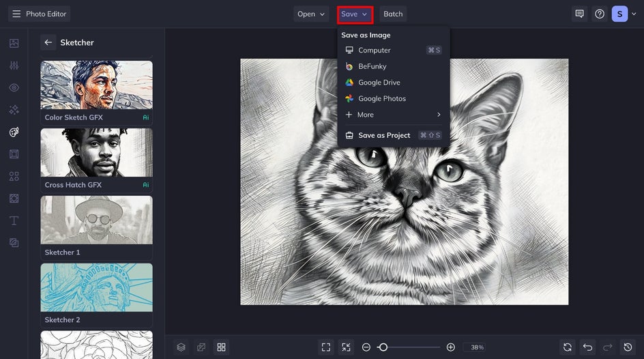Viewport: 644px width, 359px height.
Task: Expand the More save options submenu
Action: coord(393,115)
